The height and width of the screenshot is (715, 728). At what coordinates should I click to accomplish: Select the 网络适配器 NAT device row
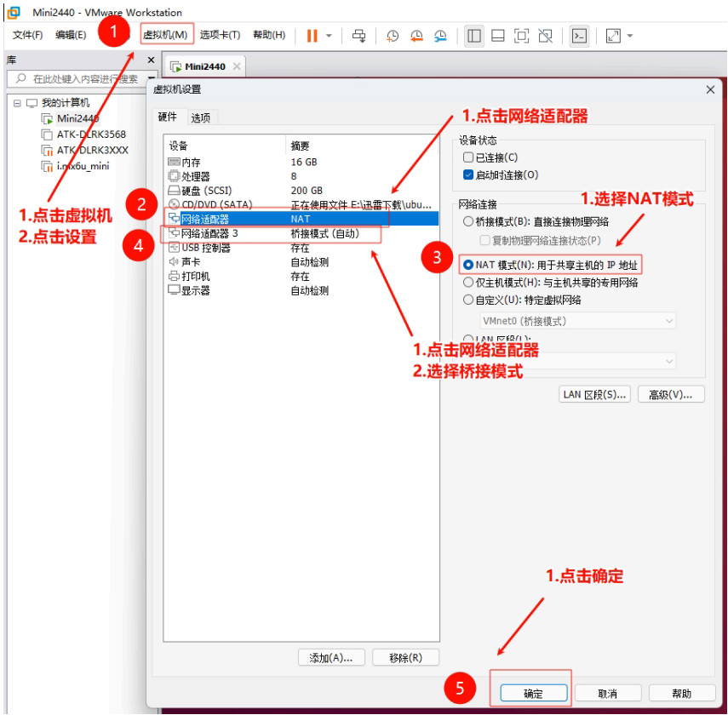click(301, 219)
